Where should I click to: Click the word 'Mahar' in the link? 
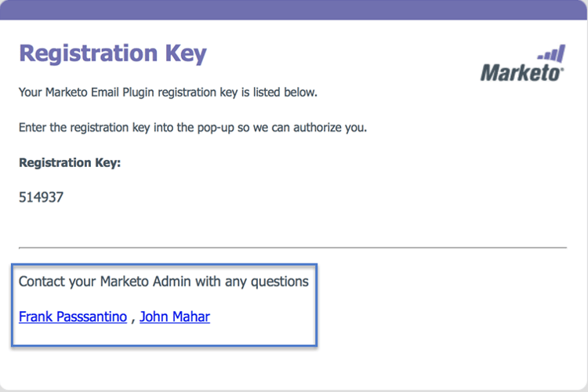point(191,317)
